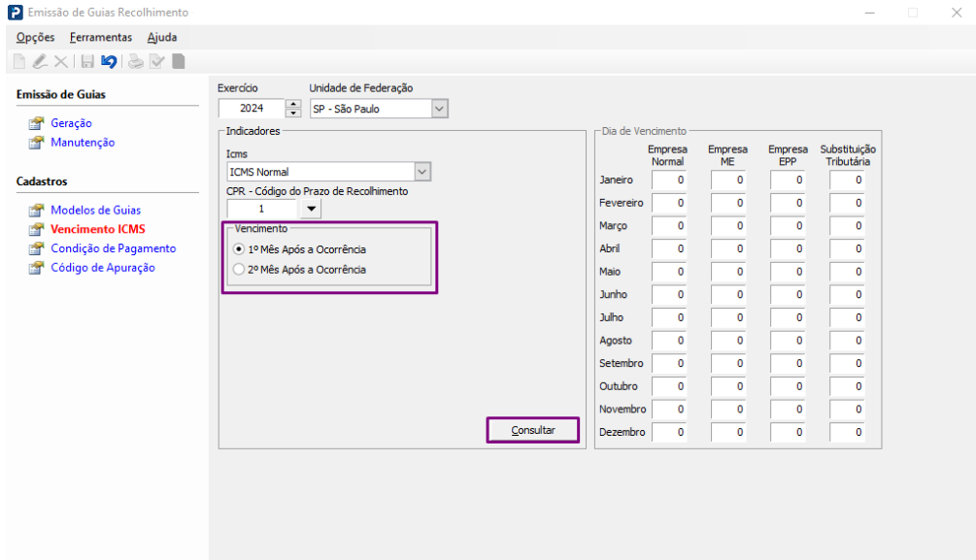Viewport: 976px width, 560px height.
Task: Click the icon beside Modelos de Guias
Action: pyautogui.click(x=37, y=211)
